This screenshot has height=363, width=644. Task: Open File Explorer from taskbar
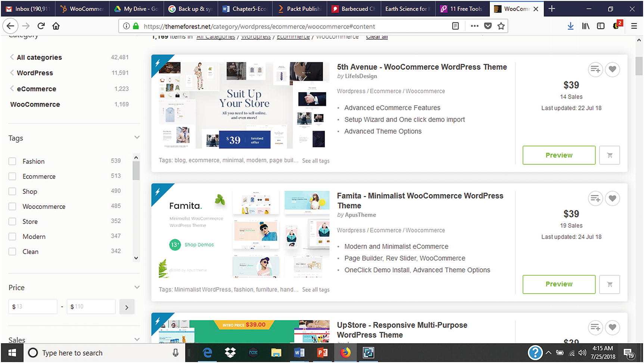coord(276,353)
